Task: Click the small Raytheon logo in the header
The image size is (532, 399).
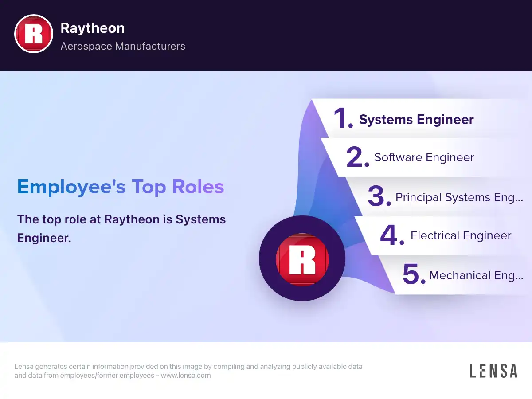Action: click(34, 34)
